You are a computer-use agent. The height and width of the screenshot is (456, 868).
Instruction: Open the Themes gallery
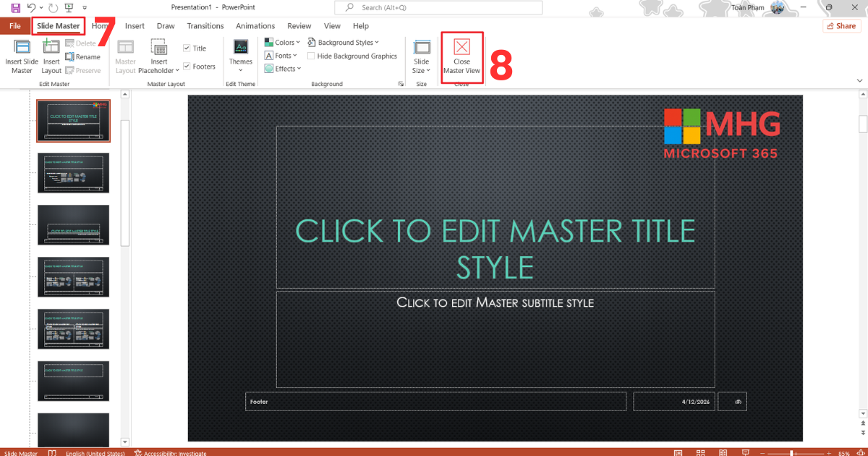point(241,56)
